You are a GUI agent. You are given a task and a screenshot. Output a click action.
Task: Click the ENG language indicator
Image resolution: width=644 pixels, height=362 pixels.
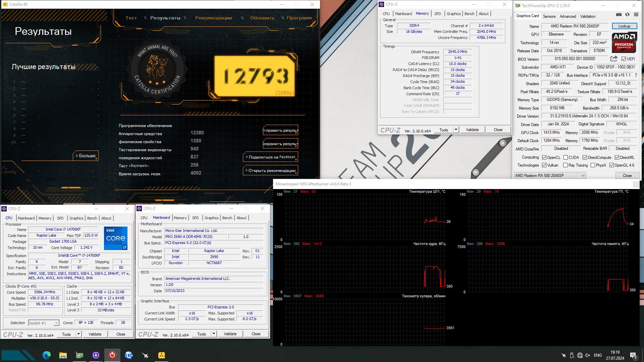tap(598, 355)
